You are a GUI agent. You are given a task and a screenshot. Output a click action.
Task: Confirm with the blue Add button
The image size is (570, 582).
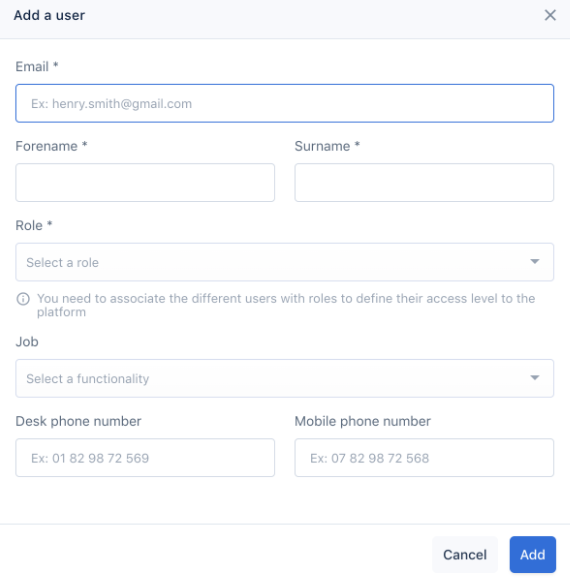tap(533, 555)
